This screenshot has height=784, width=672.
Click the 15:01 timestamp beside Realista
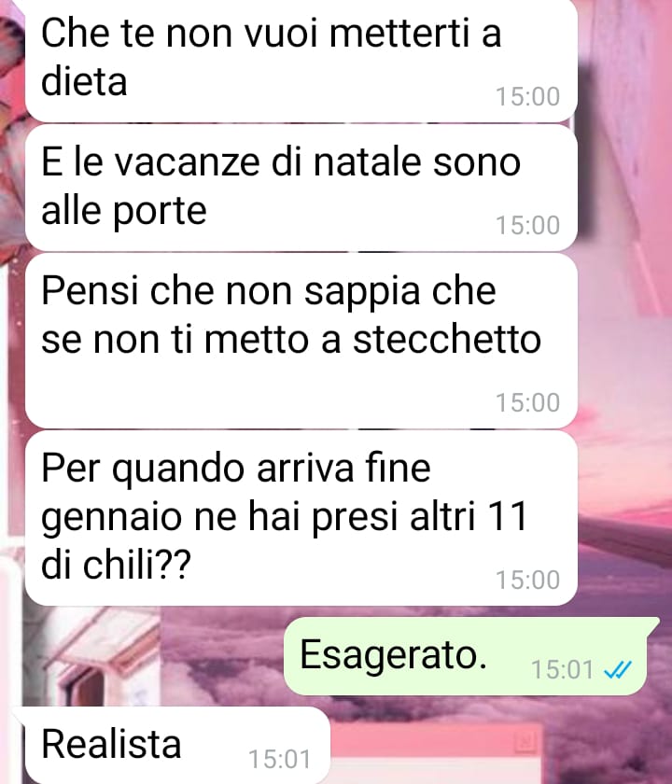[279, 759]
